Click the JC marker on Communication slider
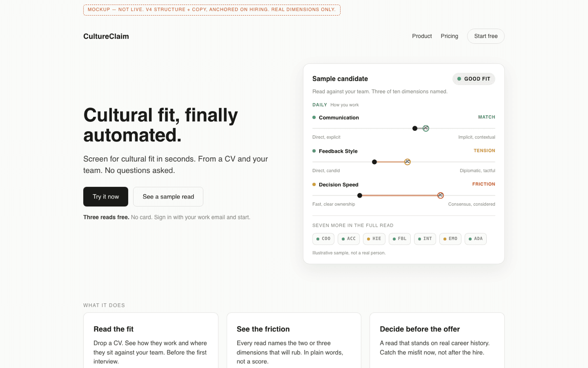Image resolution: width=588 pixels, height=368 pixels. (426, 128)
